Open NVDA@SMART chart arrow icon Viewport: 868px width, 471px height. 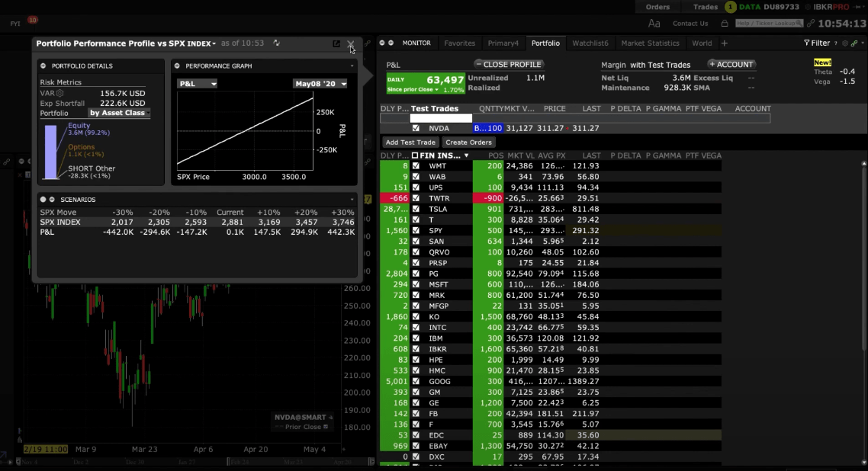[330, 418]
